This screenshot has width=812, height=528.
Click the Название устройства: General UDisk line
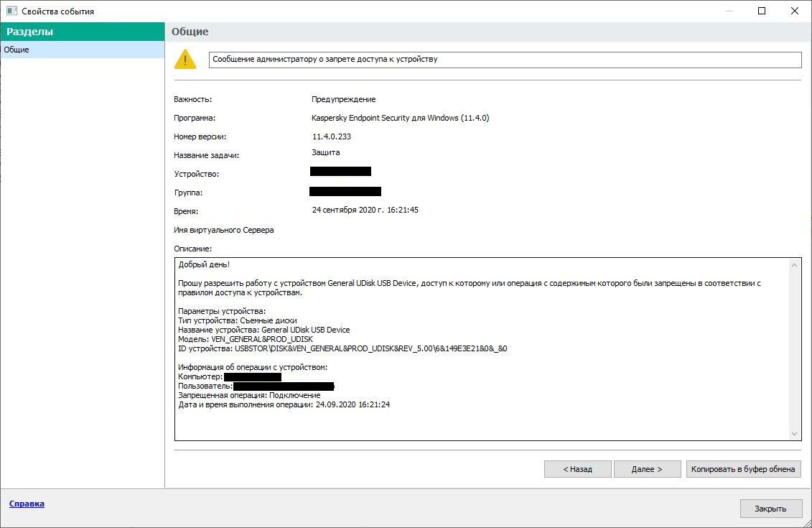(264, 330)
